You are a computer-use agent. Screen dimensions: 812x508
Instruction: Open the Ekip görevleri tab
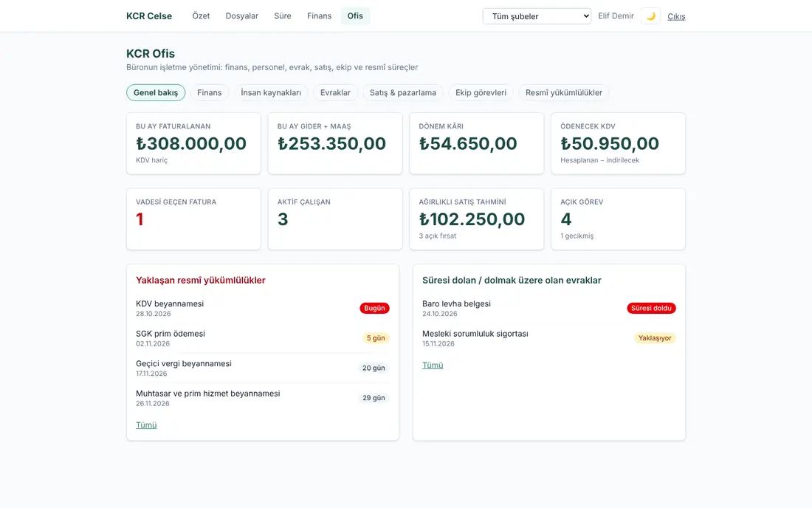click(481, 93)
